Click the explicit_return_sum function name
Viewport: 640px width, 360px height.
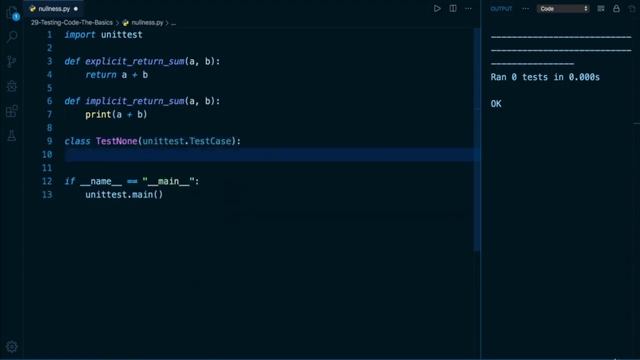(135, 62)
